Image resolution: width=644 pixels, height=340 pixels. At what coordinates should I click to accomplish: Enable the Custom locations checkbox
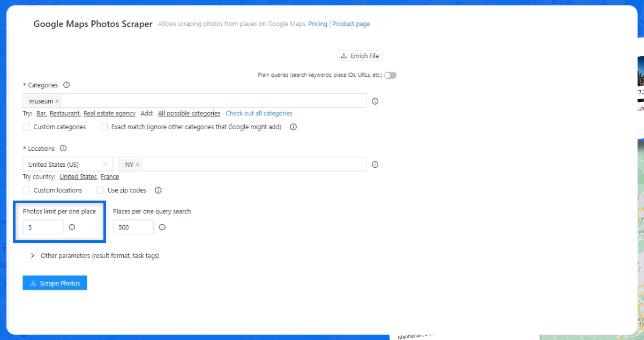pyautogui.click(x=26, y=190)
